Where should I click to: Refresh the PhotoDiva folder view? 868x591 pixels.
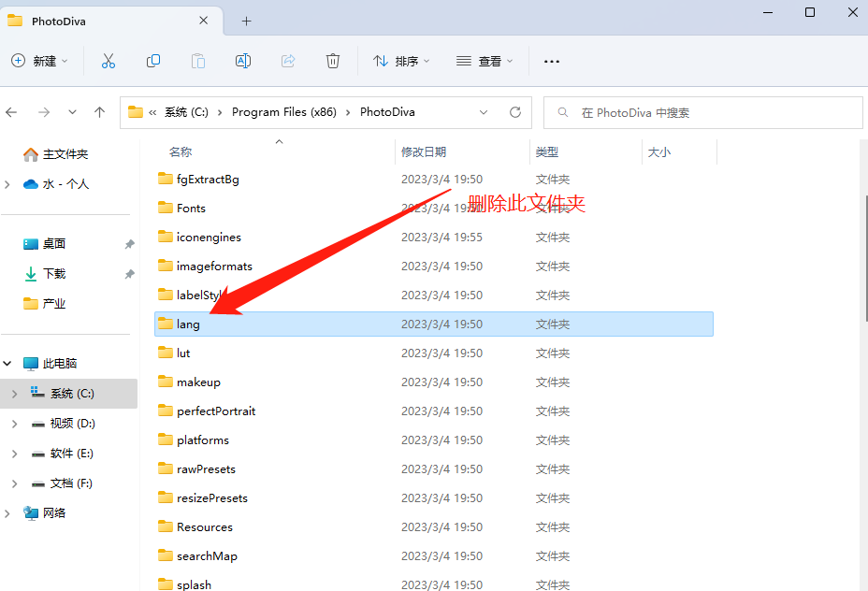[515, 112]
